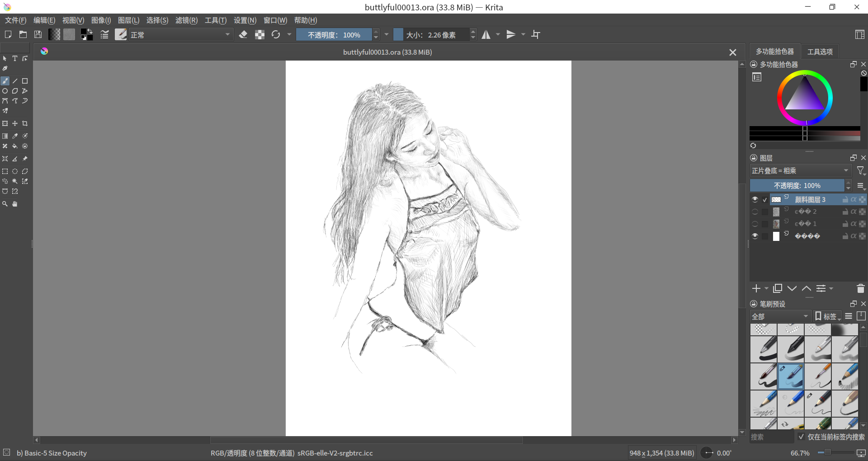Toggle visibility of layer 颜料图层 3

755,199
